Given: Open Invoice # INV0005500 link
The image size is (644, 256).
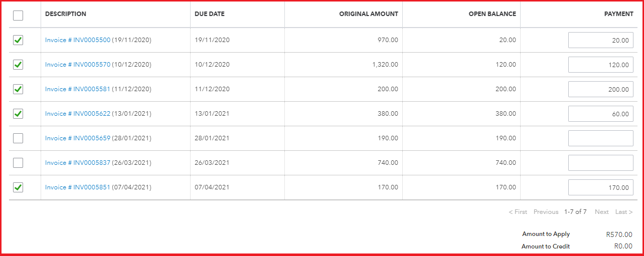Looking at the screenshot, I should 78,40.
